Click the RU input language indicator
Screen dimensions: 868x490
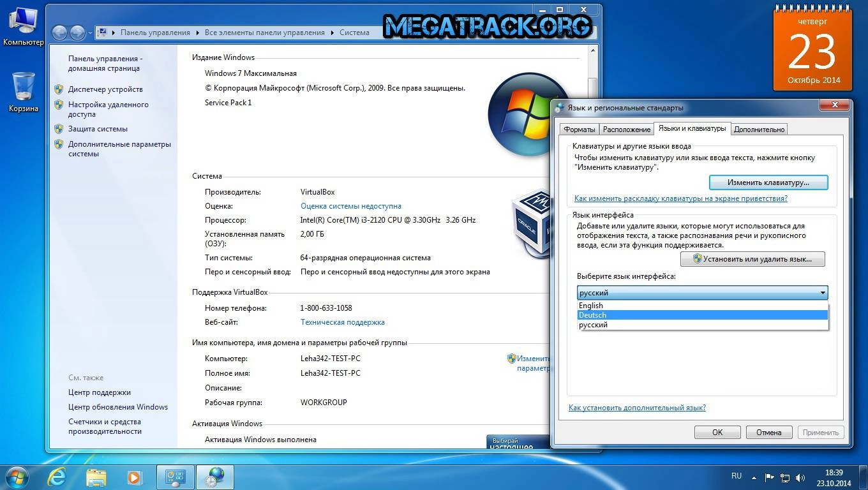pos(737,476)
